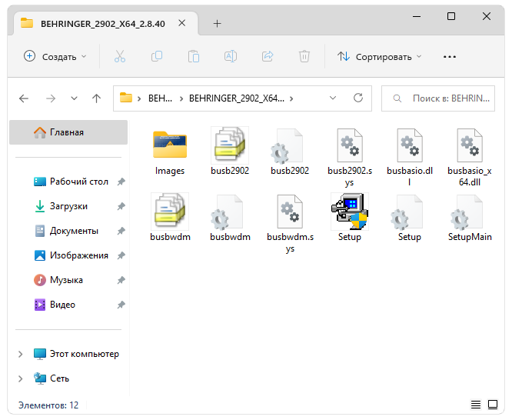Screen dimensions: 512x420
Task: Expand the Сеть tree node
Action: click(x=20, y=378)
